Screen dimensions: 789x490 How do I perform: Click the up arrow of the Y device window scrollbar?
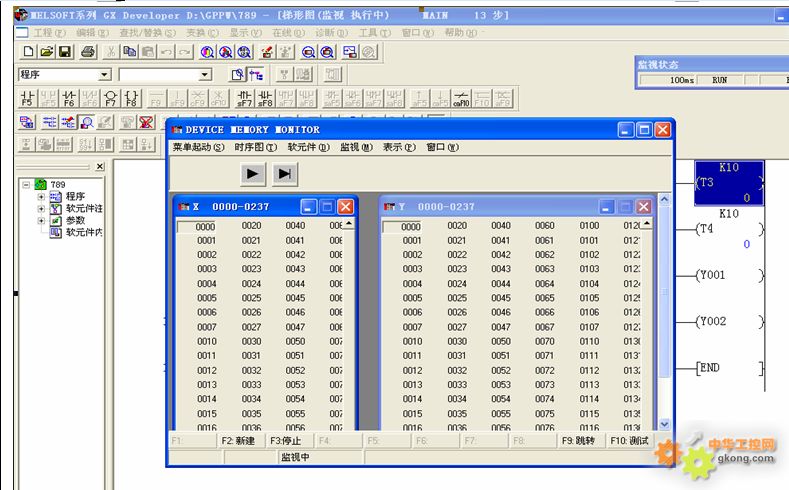coord(647,223)
